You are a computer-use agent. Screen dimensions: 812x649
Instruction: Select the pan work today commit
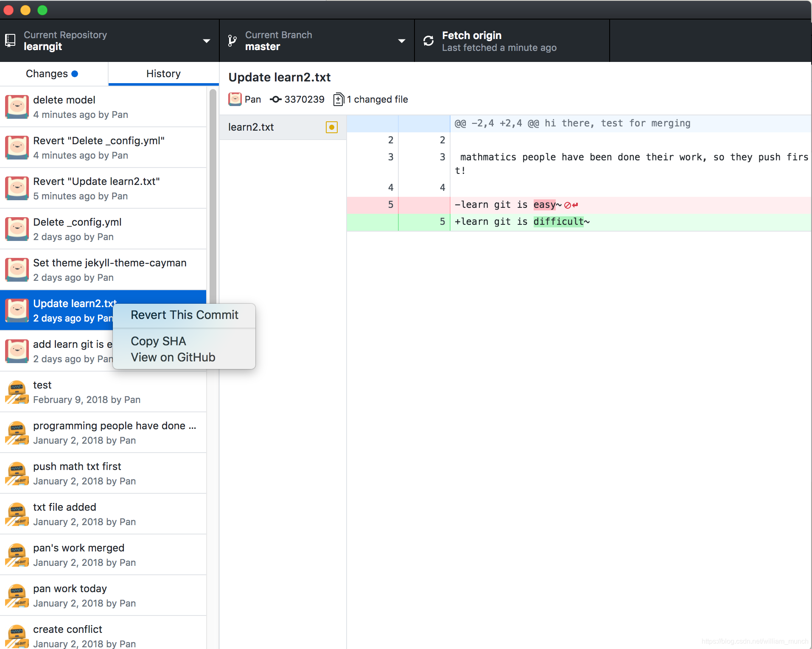[103, 596]
